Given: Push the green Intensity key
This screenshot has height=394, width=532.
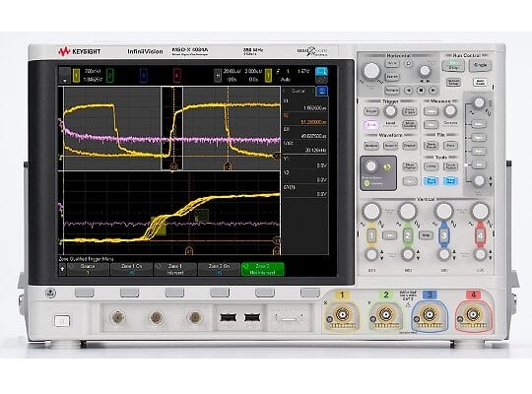Looking at the screenshot, I should (366, 183).
